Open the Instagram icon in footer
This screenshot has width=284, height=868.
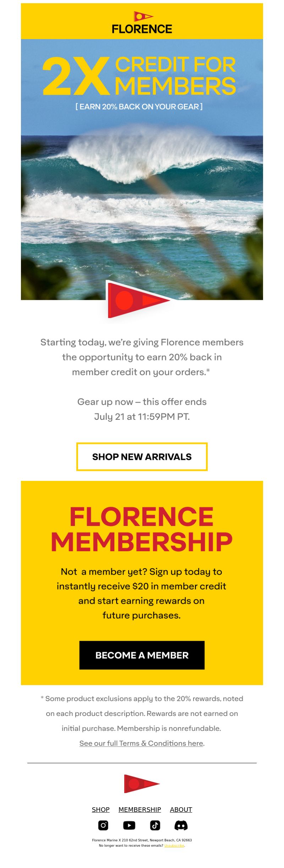[x=103, y=825]
